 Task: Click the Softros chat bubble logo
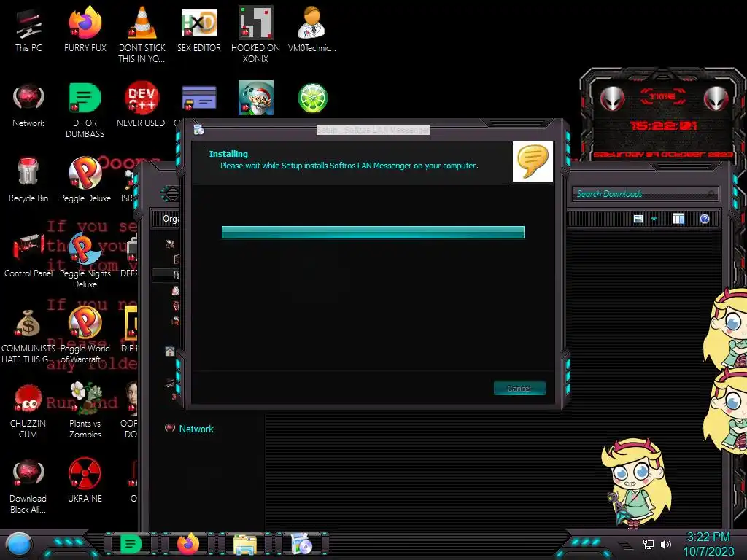[x=533, y=161]
